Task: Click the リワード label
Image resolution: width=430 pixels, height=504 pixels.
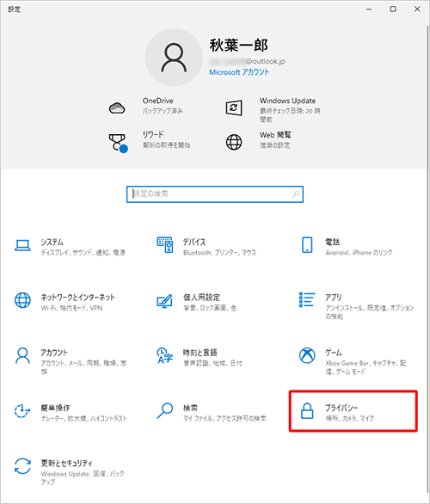Action: (153, 134)
